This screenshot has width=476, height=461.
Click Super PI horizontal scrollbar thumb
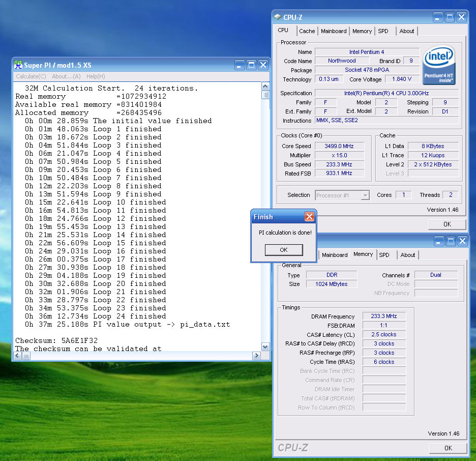[26, 356]
